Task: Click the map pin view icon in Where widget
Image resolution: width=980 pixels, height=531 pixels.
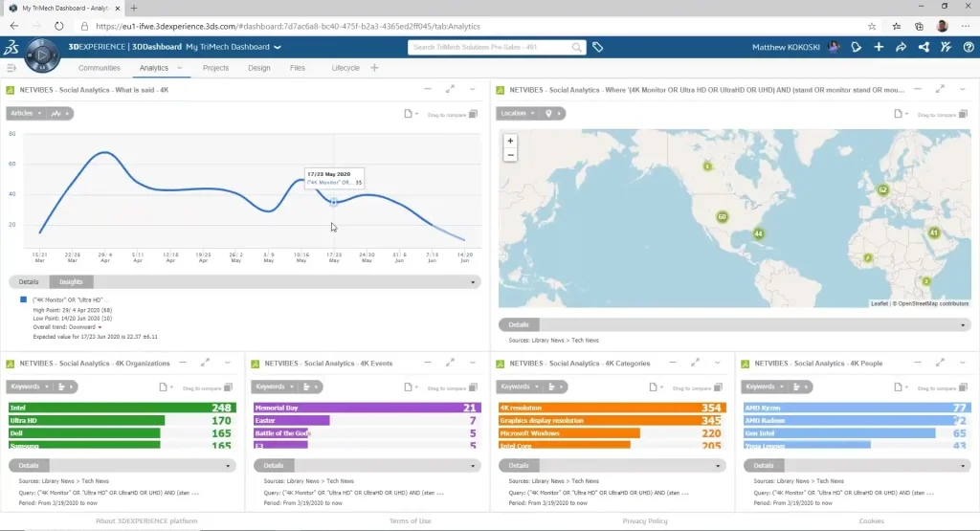Action: (x=548, y=113)
